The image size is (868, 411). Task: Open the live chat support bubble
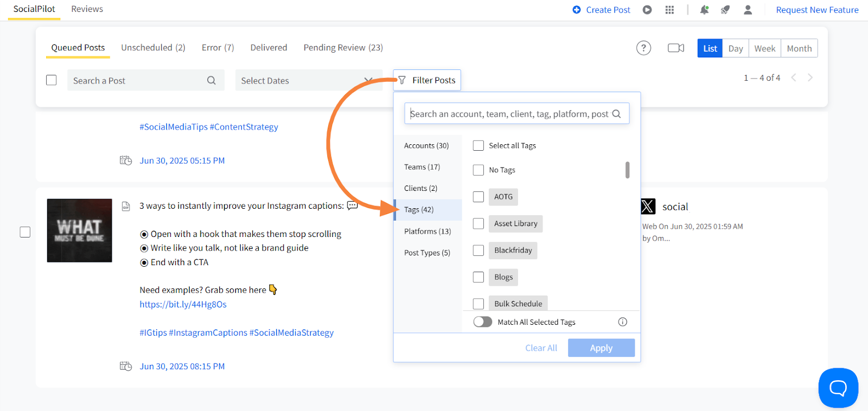click(838, 388)
